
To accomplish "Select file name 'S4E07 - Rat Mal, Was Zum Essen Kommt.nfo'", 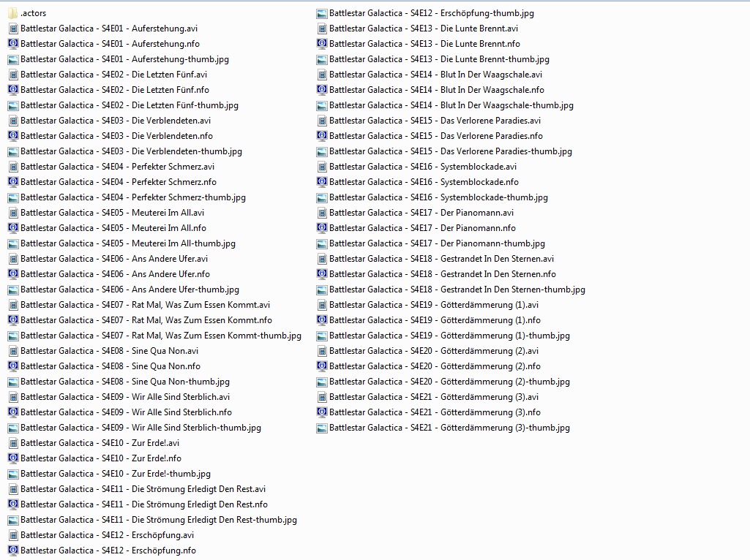I will [146, 320].
